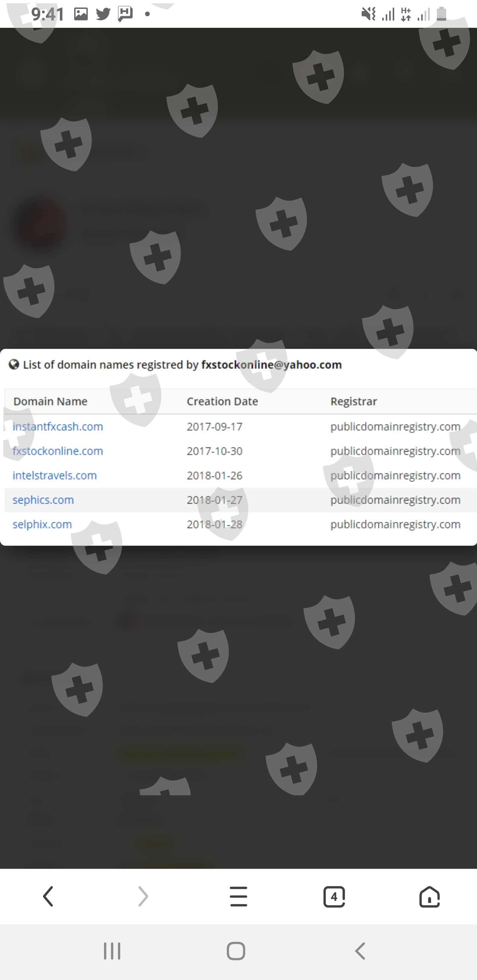The height and width of the screenshot is (980, 477).
Task: Tap the Domain Name column header
Action: (x=51, y=401)
